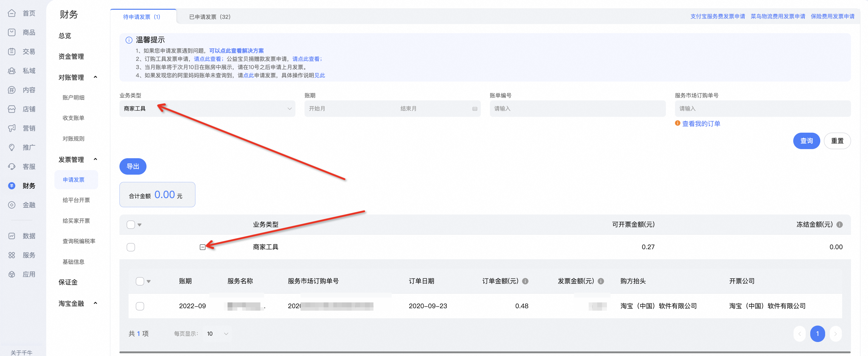Select 给买家开票 menu item

coord(76,221)
